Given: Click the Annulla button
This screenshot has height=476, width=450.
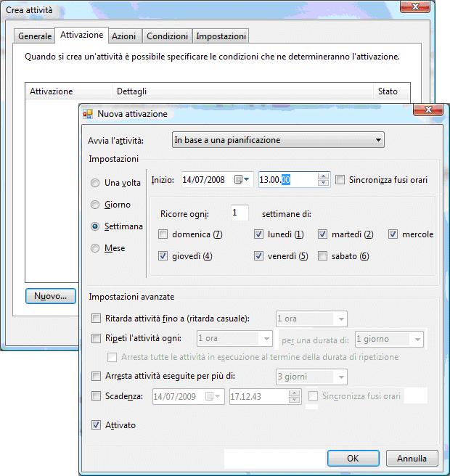Looking at the screenshot, I should coord(412,458).
